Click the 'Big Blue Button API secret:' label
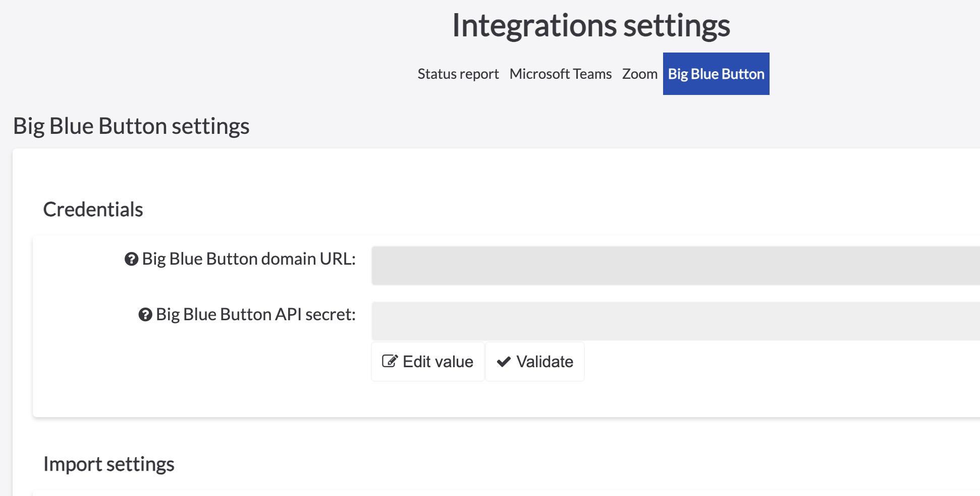The height and width of the screenshot is (496, 980). (x=256, y=315)
